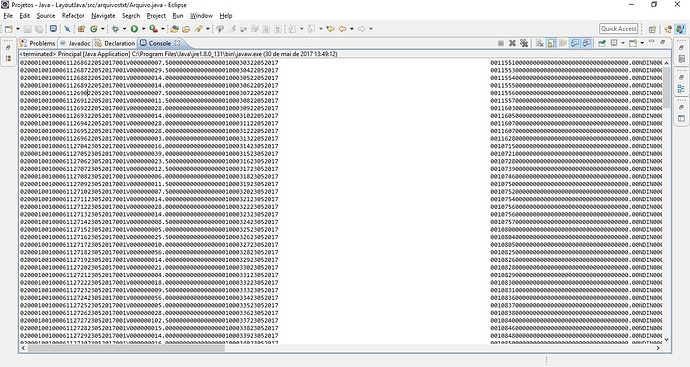Switch to the Problems tab
The height and width of the screenshot is (367, 690).
point(38,43)
